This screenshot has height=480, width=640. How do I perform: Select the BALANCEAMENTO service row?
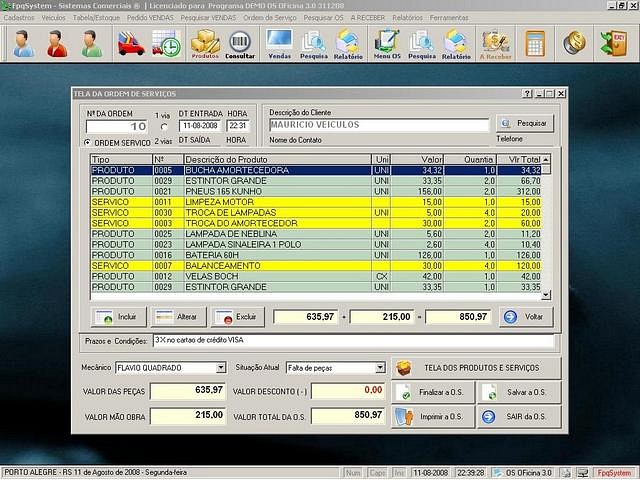[x=316, y=266]
